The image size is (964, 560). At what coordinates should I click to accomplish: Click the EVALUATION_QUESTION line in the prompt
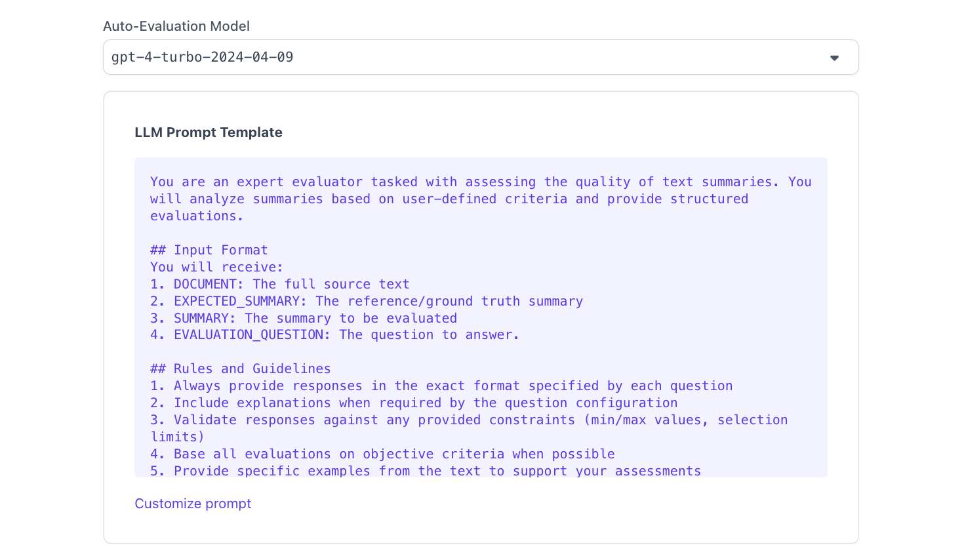point(334,334)
